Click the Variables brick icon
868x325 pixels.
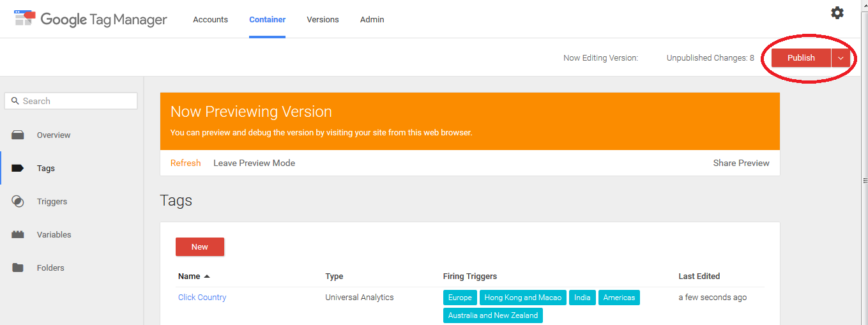18,234
